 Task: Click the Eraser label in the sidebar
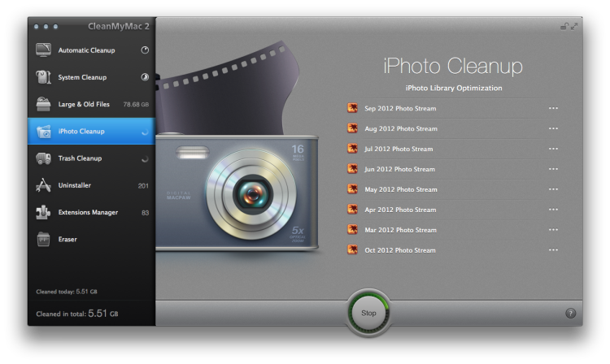point(68,240)
